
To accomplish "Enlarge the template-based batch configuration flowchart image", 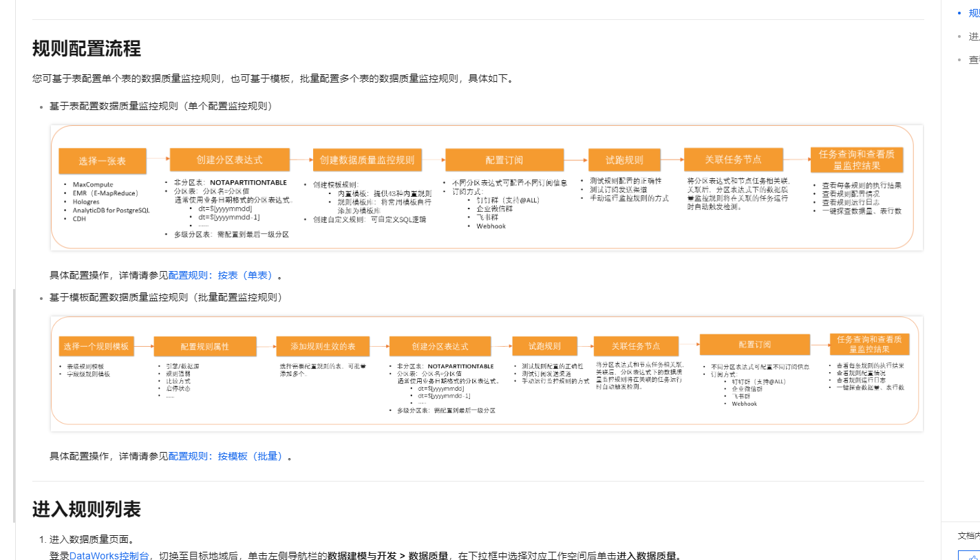I will point(486,374).
